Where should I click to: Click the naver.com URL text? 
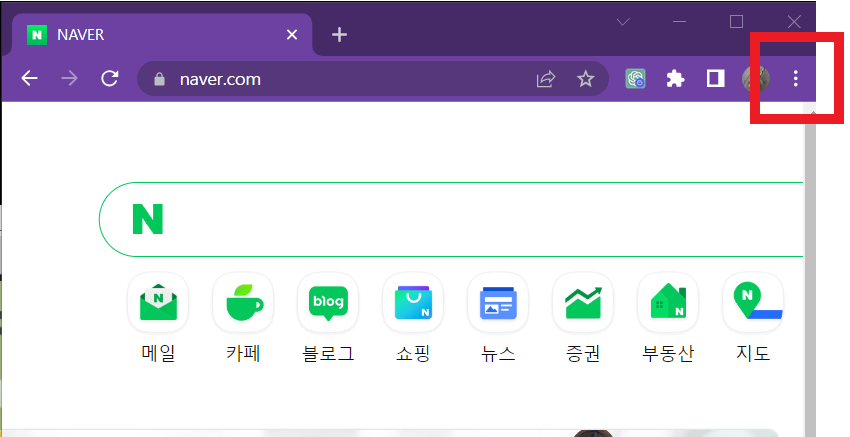220,80
